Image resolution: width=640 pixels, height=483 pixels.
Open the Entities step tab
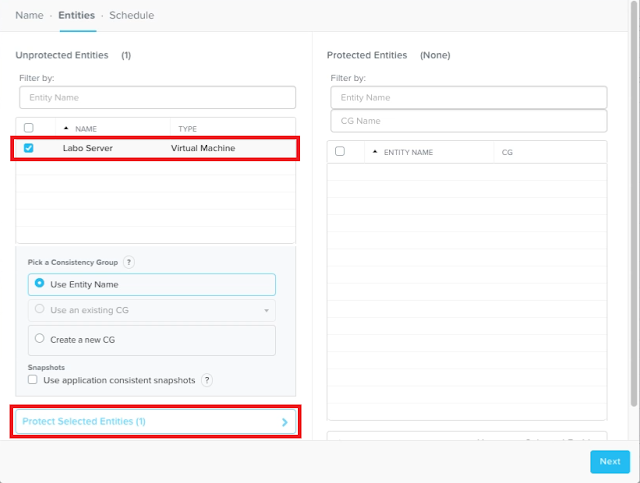tap(77, 15)
